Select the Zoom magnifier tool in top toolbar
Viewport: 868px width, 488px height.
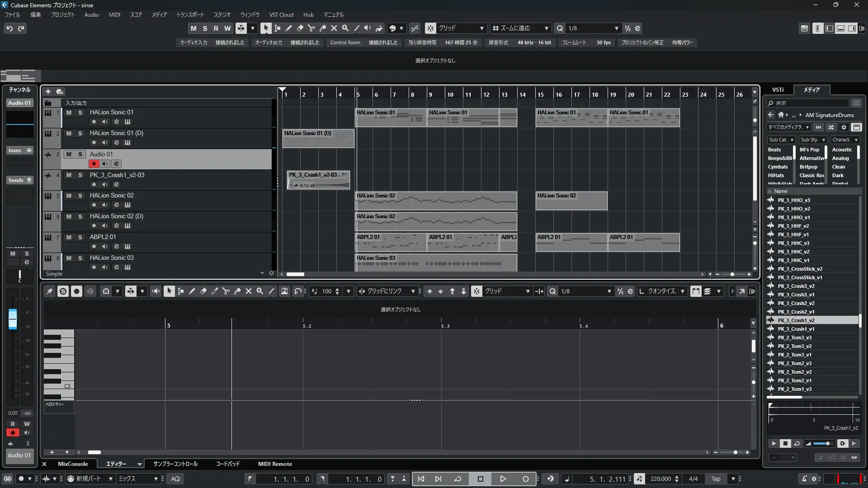tap(345, 28)
